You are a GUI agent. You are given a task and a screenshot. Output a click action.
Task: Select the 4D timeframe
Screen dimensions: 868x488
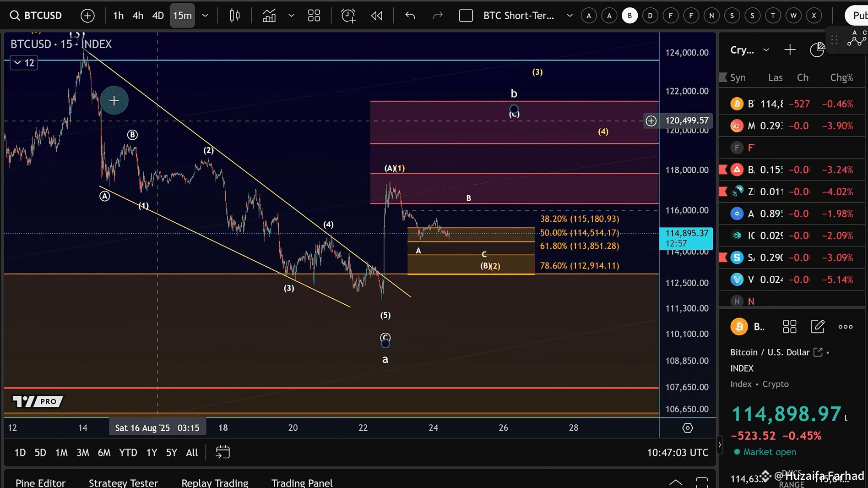[x=158, y=16]
